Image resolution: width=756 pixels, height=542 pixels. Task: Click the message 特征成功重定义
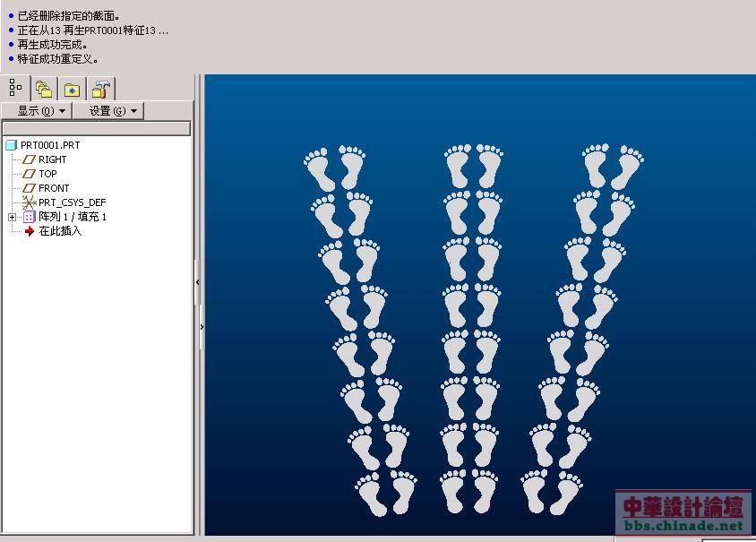coord(58,59)
